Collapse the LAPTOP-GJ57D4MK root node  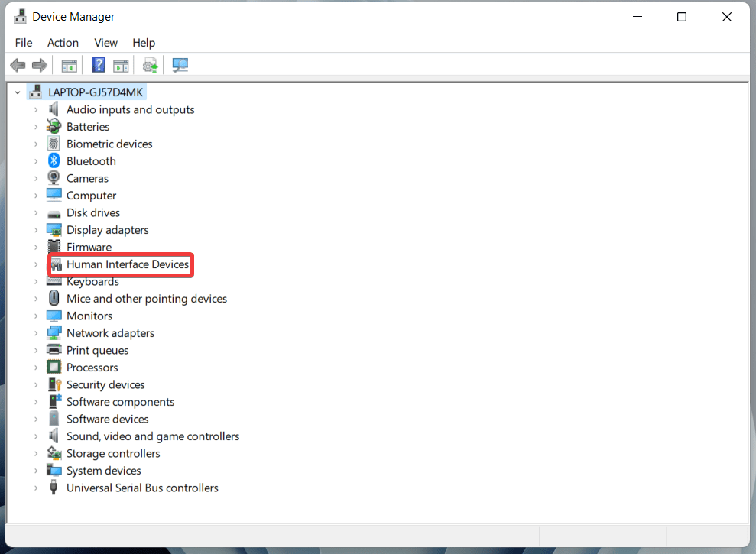[x=17, y=91]
